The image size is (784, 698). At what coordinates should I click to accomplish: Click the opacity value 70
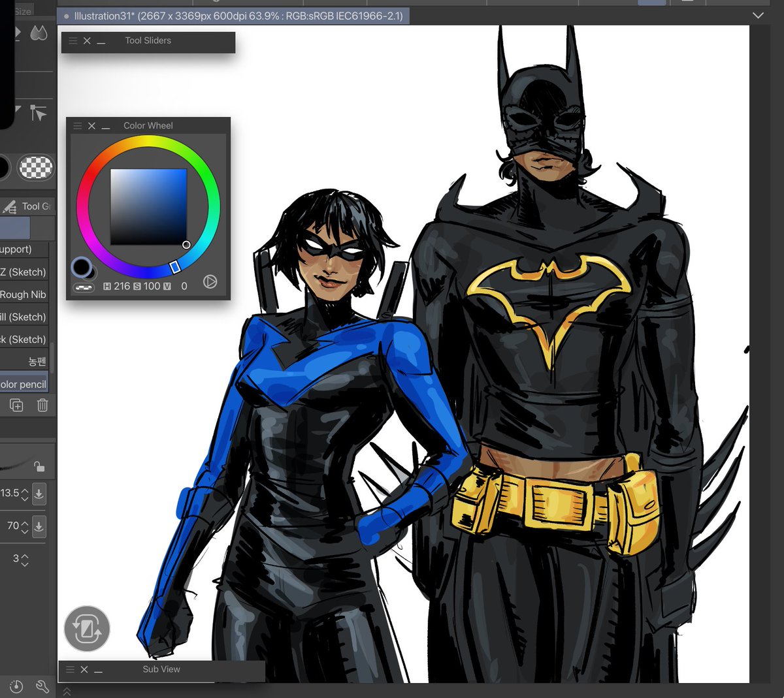pos(13,526)
